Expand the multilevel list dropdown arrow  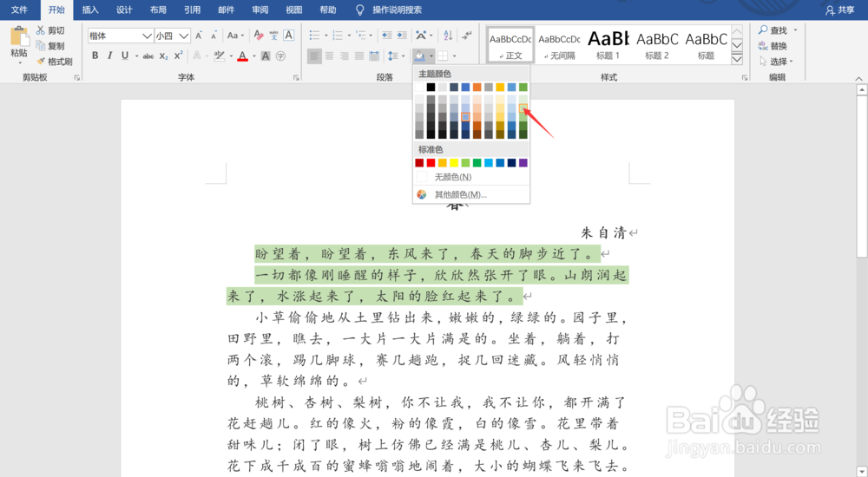pos(372,36)
